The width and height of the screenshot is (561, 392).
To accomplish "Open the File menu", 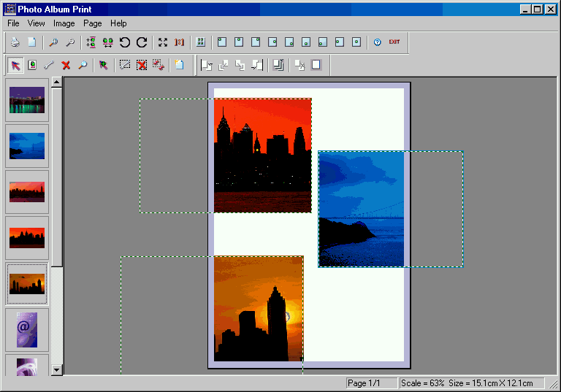I will coord(13,23).
